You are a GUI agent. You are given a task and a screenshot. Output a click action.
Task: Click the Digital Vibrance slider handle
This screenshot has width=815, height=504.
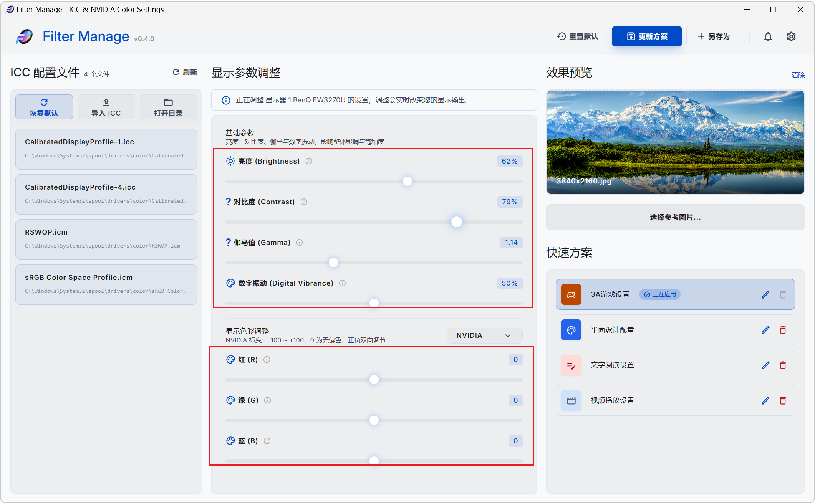tap(374, 303)
